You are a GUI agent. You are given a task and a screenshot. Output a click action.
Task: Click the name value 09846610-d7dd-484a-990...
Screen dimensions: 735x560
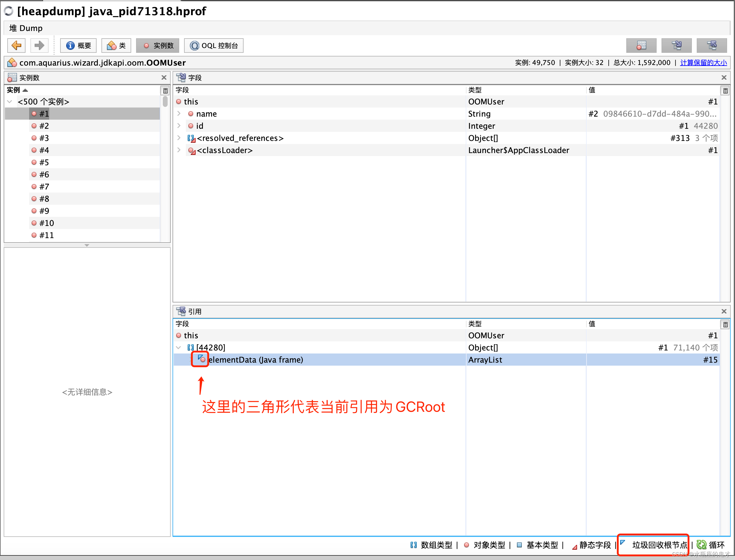tap(660, 114)
